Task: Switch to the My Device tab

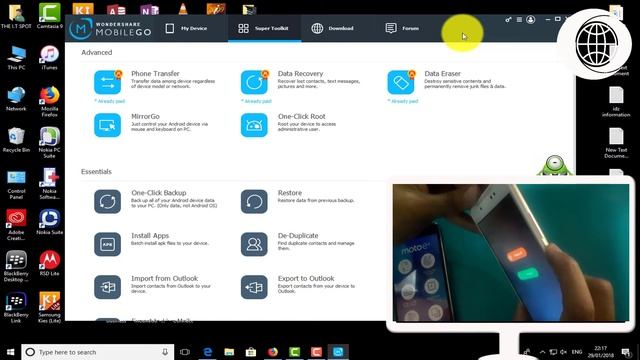Action: pyautogui.click(x=186, y=28)
